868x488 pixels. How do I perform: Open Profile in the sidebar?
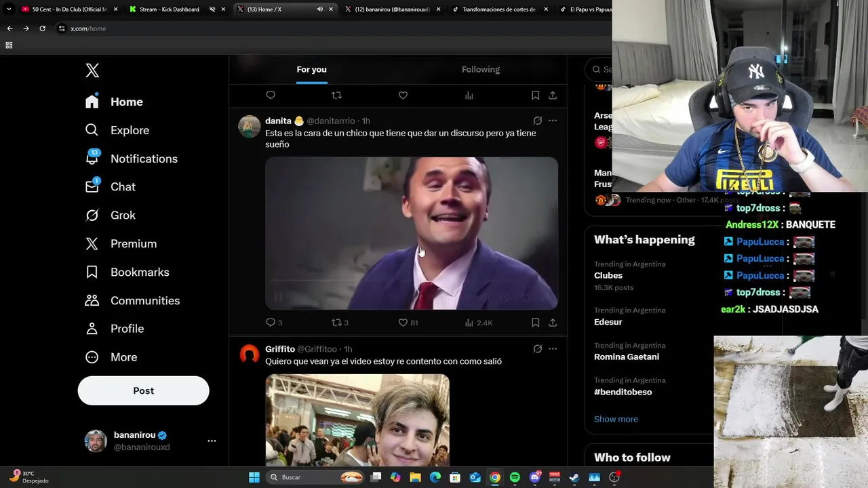114,329
